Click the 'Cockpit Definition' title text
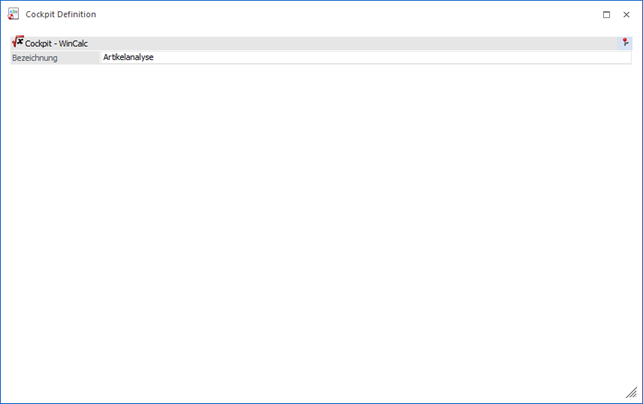643x404 pixels. pos(60,14)
